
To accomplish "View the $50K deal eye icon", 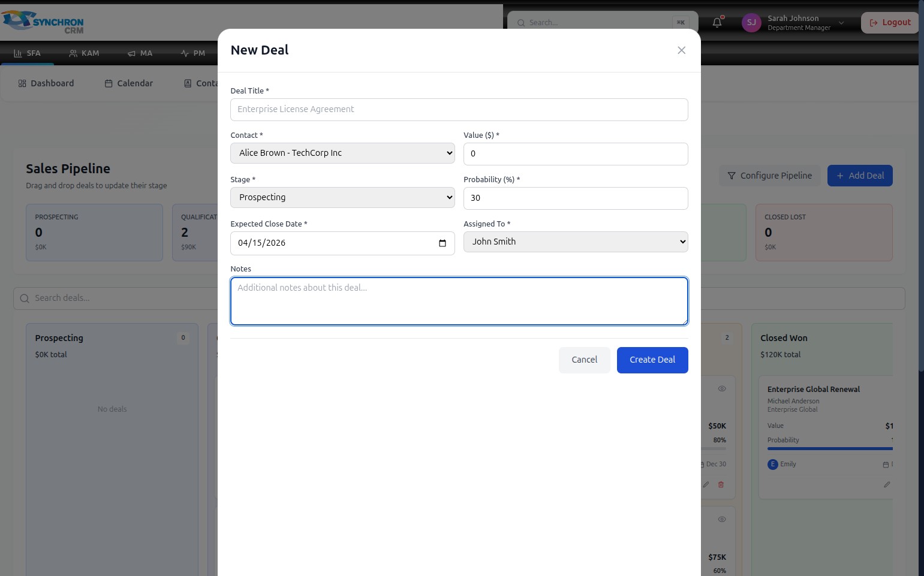I will (722, 388).
